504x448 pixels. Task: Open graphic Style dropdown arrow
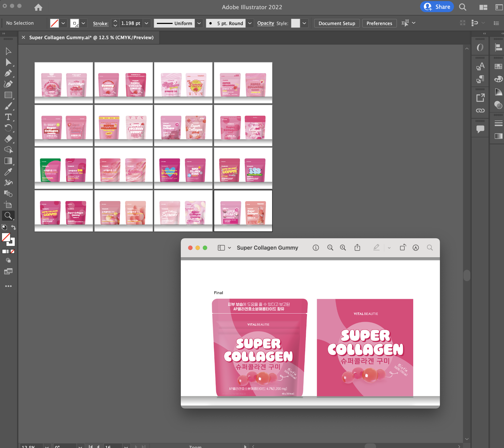coord(304,23)
